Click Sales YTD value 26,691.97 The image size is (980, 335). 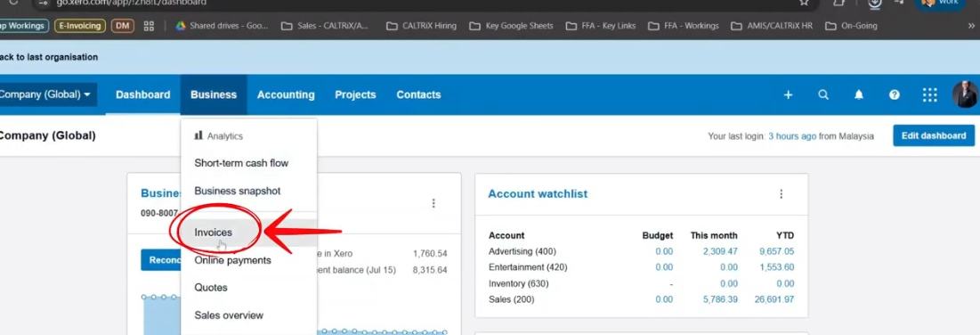[x=774, y=300]
